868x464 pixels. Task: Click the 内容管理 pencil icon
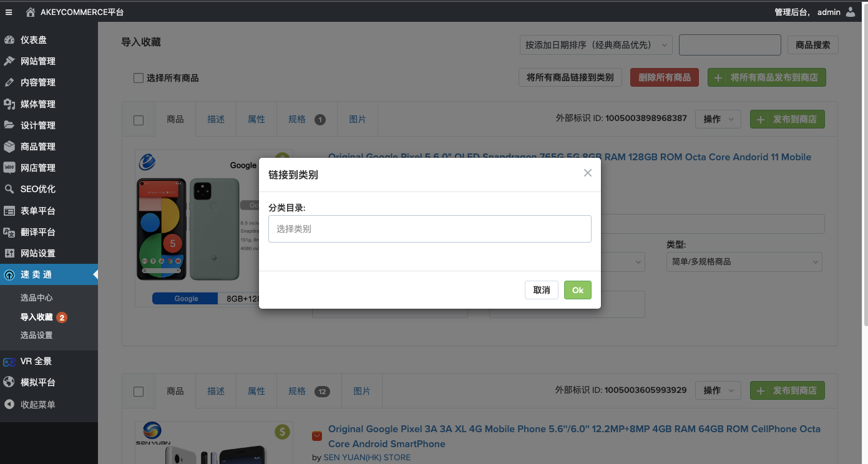[9, 82]
